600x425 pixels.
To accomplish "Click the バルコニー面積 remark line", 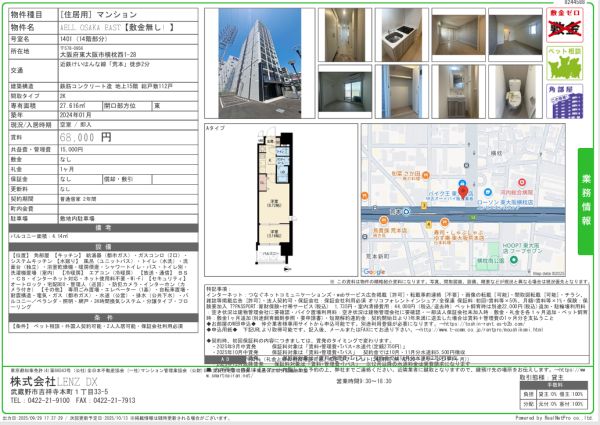I will (x=39, y=236).
